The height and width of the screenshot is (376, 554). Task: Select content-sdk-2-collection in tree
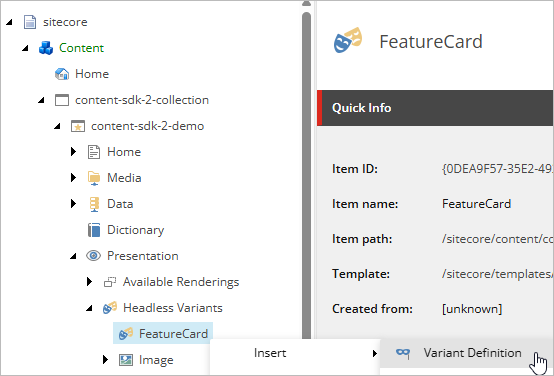[x=142, y=100]
